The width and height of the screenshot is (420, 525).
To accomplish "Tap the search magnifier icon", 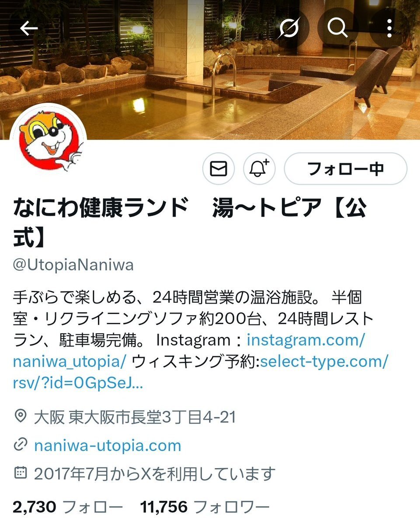I will point(337,29).
